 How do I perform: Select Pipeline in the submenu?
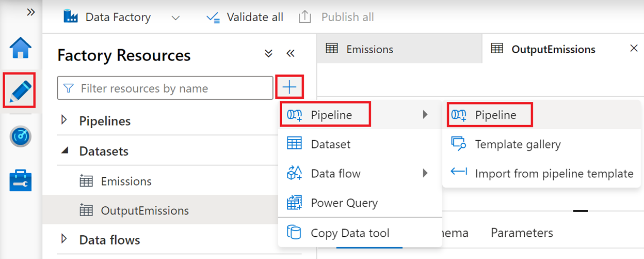[543, 115]
